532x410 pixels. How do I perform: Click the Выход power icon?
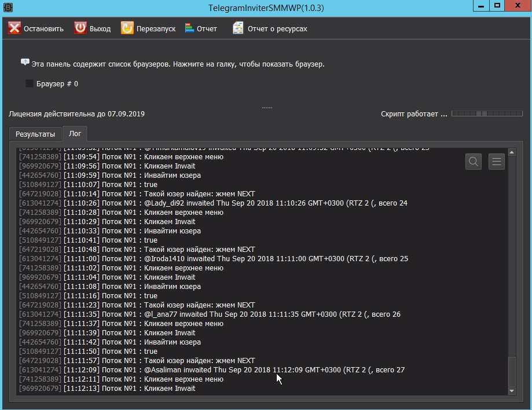pos(80,28)
